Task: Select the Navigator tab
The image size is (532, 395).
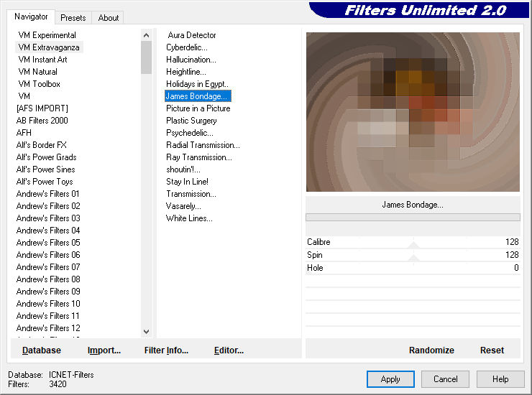Action: 31,17
